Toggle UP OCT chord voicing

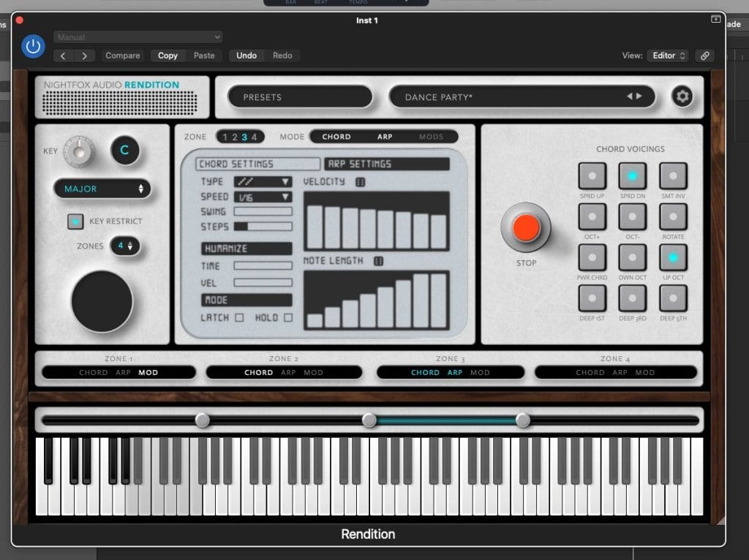point(673,257)
